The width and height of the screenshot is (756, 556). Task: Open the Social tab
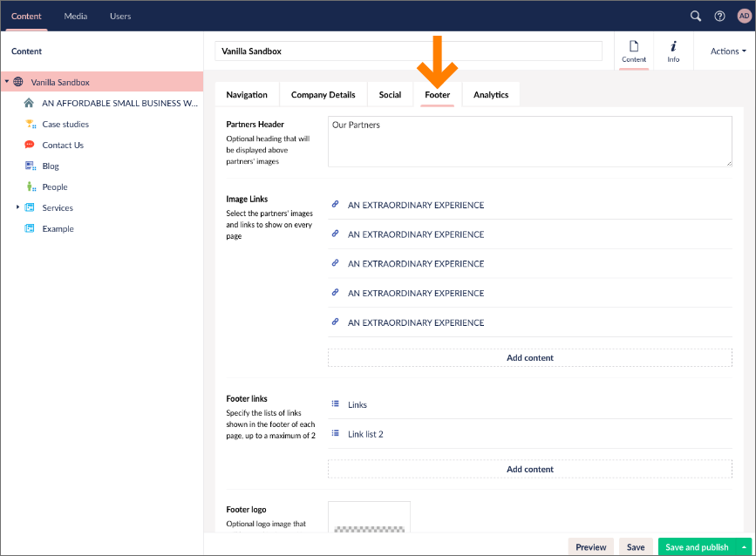click(390, 94)
